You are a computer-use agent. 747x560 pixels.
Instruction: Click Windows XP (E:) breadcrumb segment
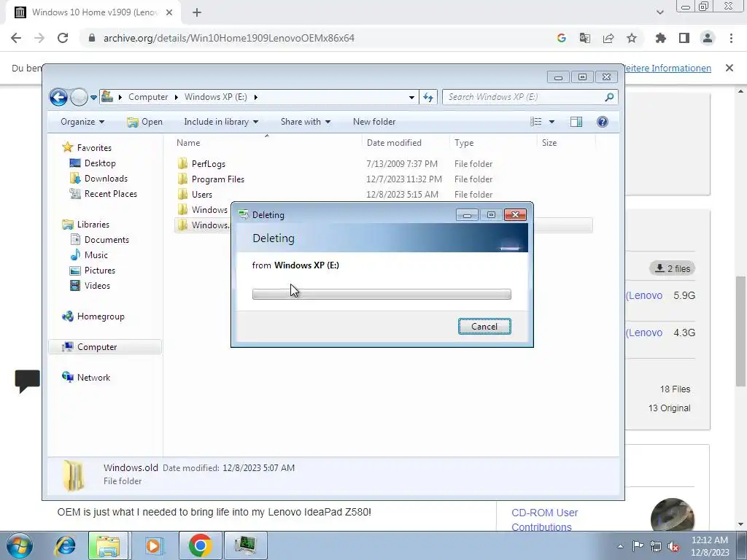pos(216,97)
